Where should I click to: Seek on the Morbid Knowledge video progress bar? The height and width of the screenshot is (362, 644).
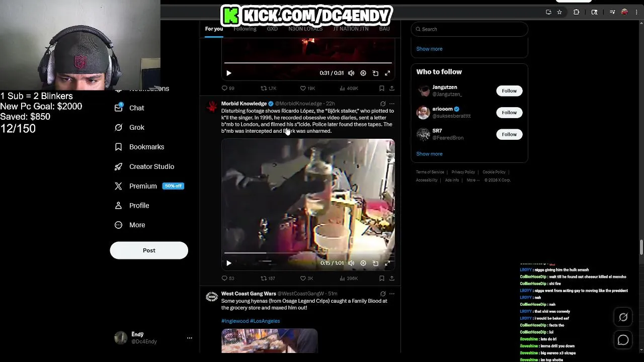(x=308, y=253)
